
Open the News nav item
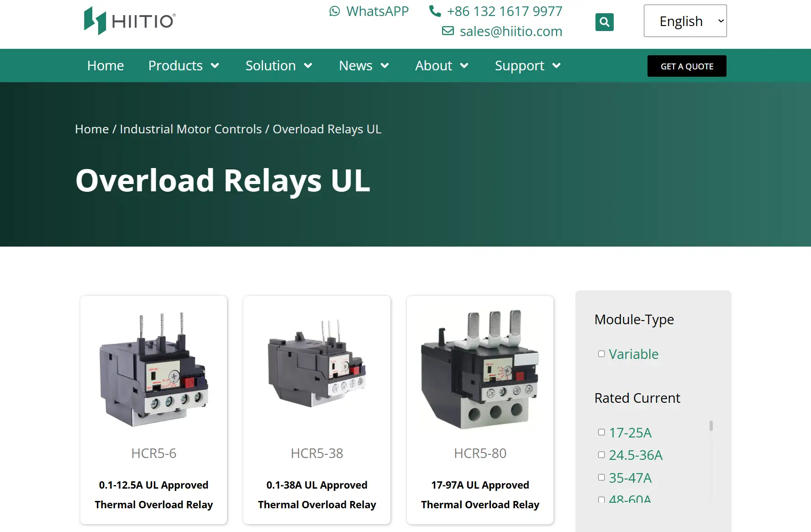click(x=356, y=66)
